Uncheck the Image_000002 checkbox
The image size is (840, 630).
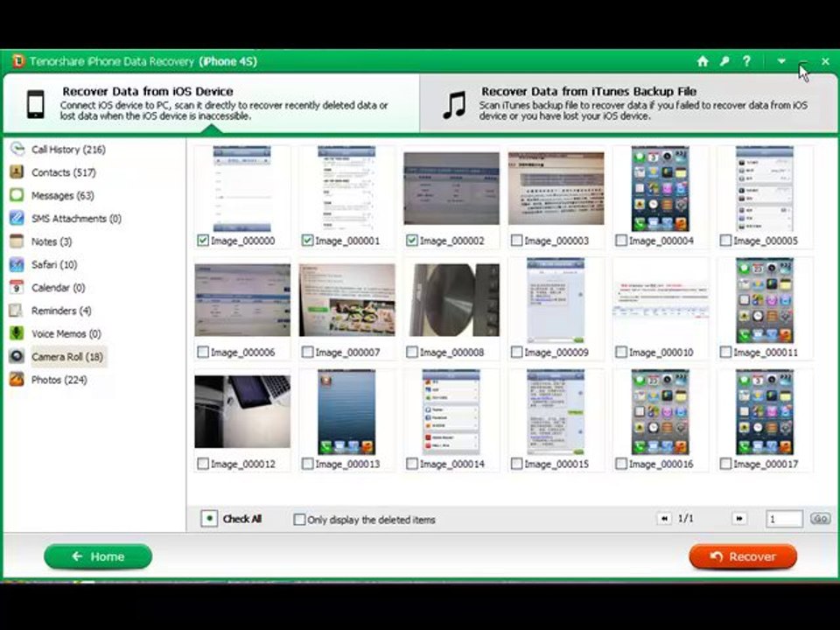(x=412, y=241)
